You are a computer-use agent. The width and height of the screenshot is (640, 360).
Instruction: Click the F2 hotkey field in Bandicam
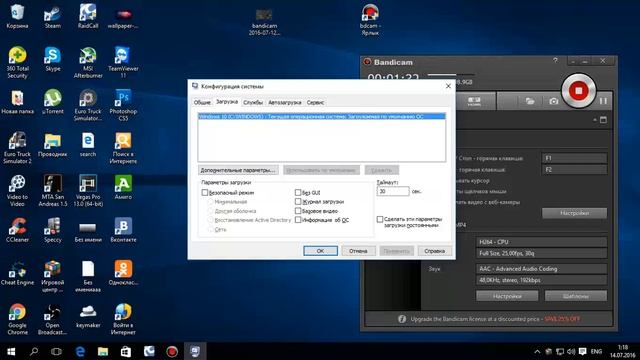pyautogui.click(x=574, y=169)
